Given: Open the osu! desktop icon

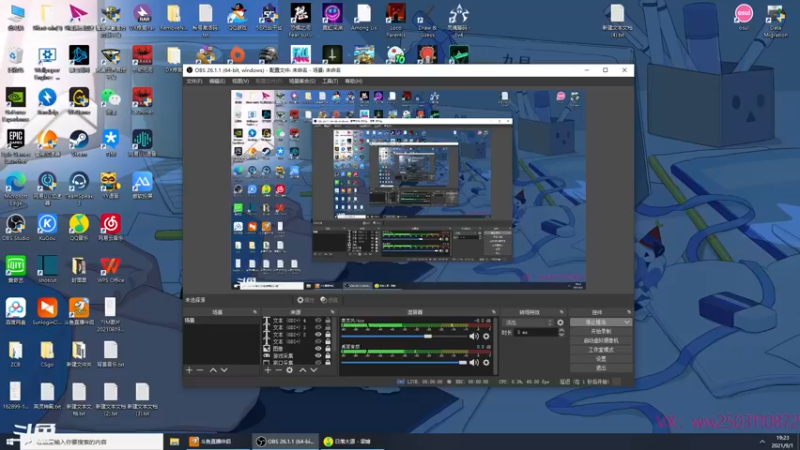Looking at the screenshot, I should (x=743, y=17).
